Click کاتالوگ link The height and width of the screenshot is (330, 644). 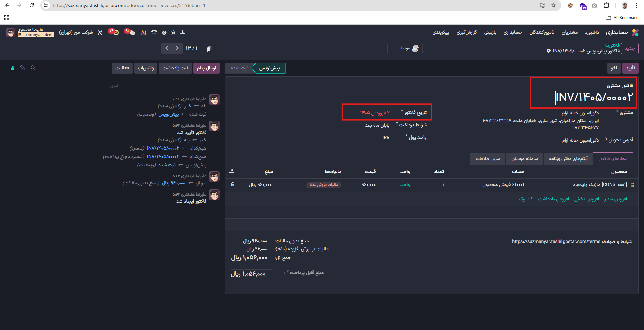coord(526,199)
